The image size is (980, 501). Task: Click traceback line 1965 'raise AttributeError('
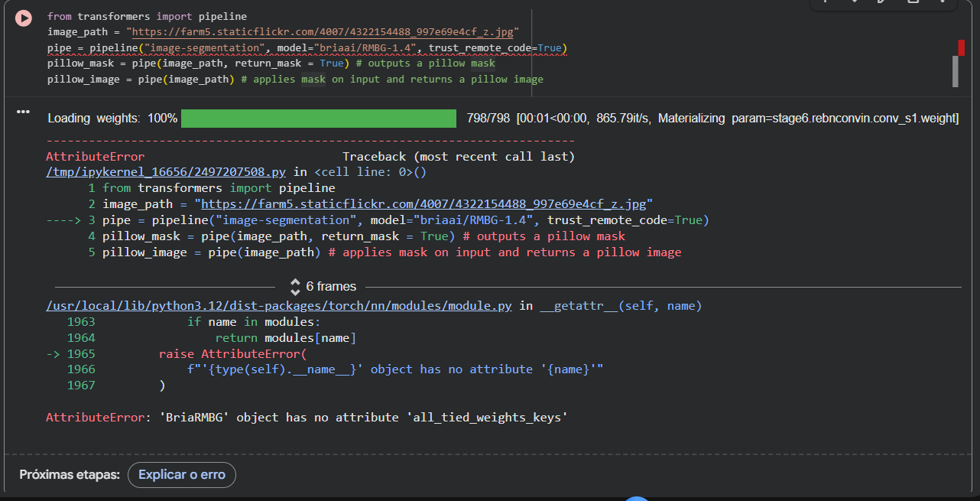(x=232, y=354)
